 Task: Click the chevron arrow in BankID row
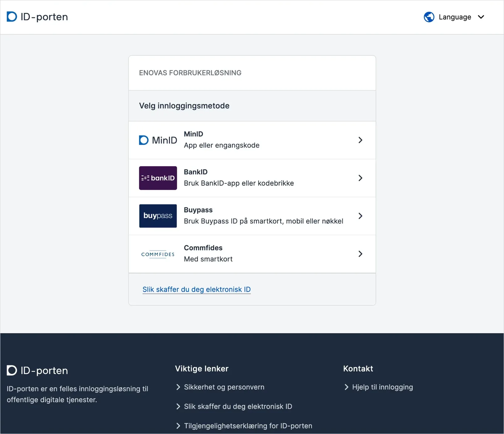361,178
